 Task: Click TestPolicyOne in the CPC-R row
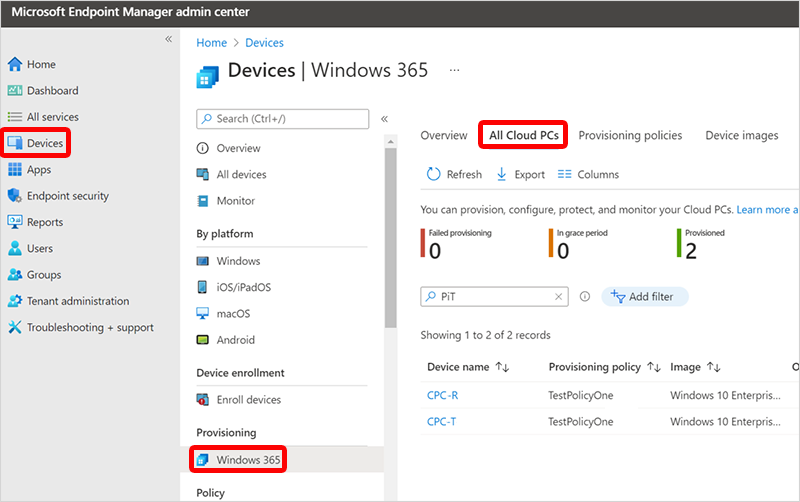click(x=581, y=395)
